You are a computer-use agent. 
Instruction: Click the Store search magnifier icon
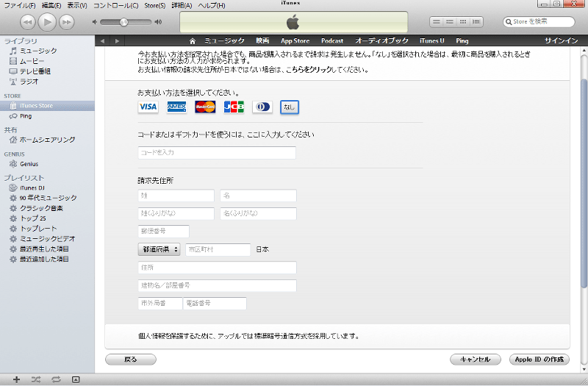509,22
